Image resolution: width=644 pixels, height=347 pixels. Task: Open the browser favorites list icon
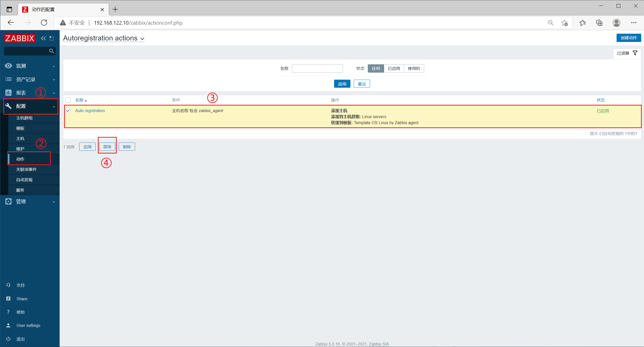583,23
